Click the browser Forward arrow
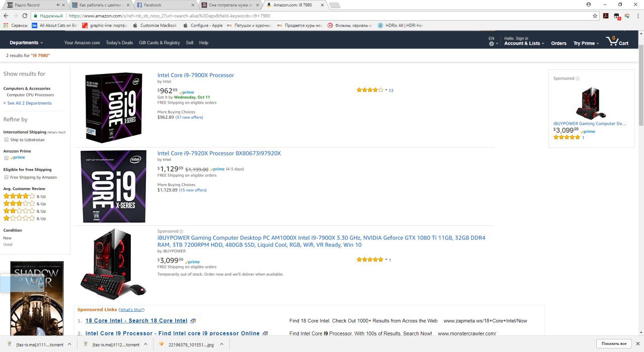Image resolution: width=644 pixels, height=352 pixels. click(16, 16)
